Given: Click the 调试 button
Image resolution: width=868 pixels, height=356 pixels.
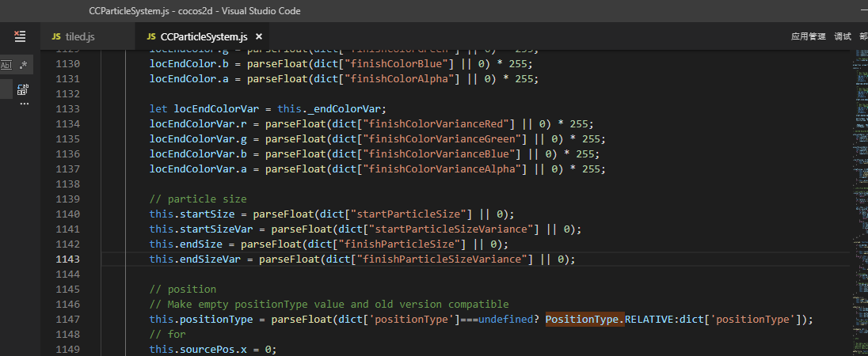Looking at the screenshot, I should point(843,36).
